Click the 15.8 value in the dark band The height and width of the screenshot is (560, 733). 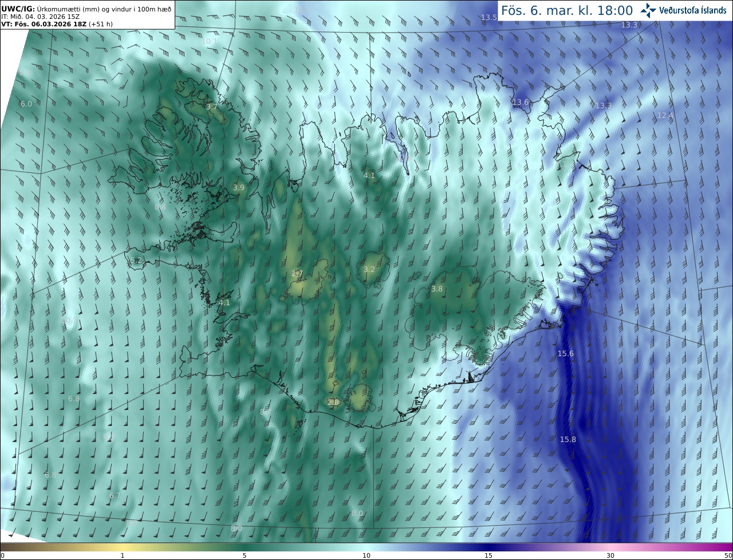point(568,439)
